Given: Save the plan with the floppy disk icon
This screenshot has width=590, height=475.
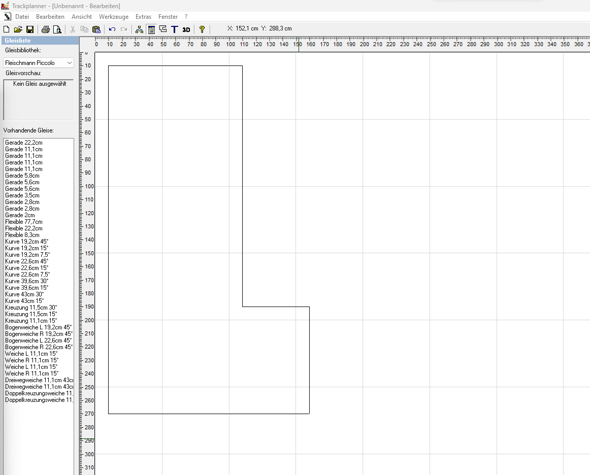Looking at the screenshot, I should [30, 29].
